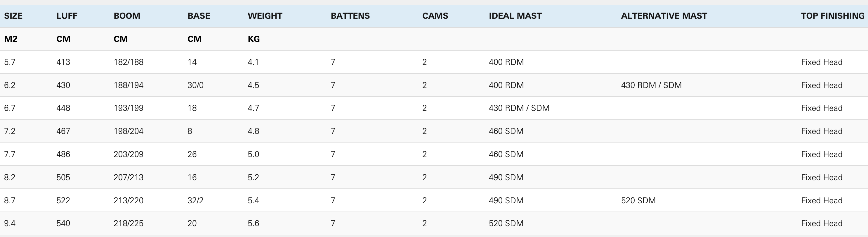Screen dimensions: 868x237
Task: Click the 30/0 base value
Action: coord(195,85)
